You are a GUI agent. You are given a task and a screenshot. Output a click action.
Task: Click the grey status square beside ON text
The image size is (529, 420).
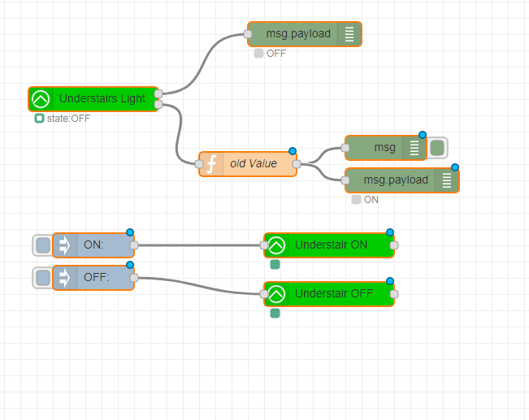pyautogui.click(x=356, y=199)
